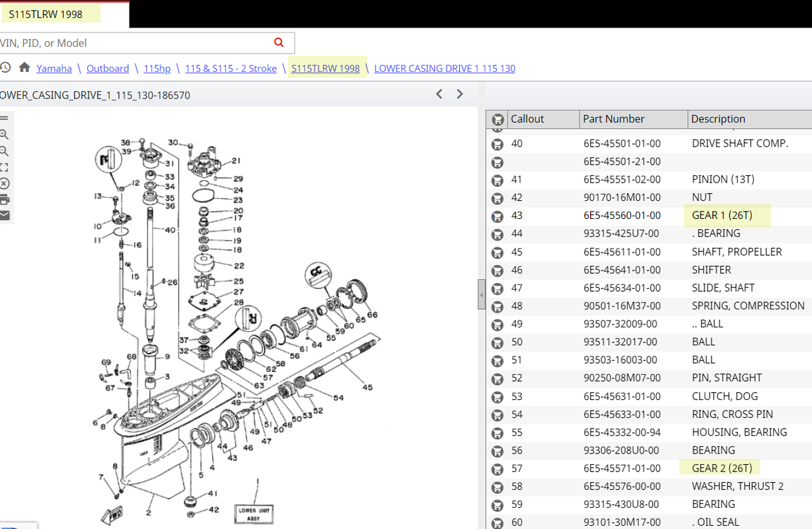Viewport: 812px width, 529px height.
Task: Add RING, CROSS PIN to cart
Action: click(x=497, y=414)
